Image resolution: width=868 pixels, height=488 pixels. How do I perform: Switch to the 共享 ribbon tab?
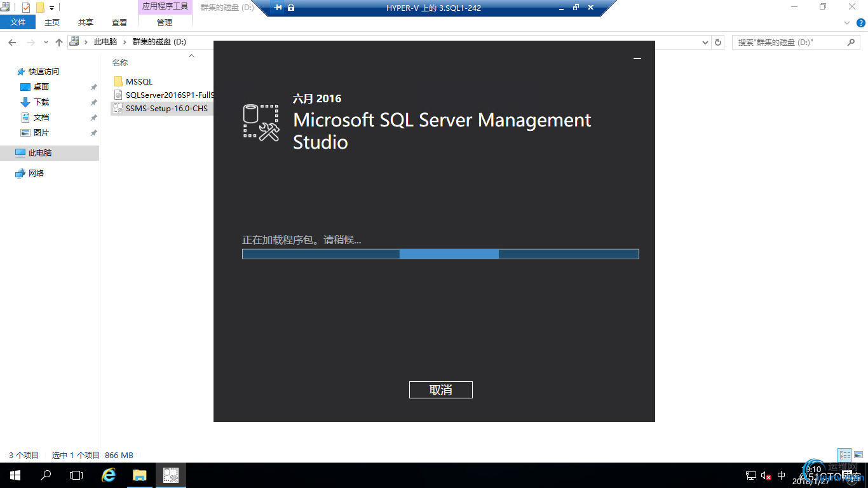tap(86, 22)
